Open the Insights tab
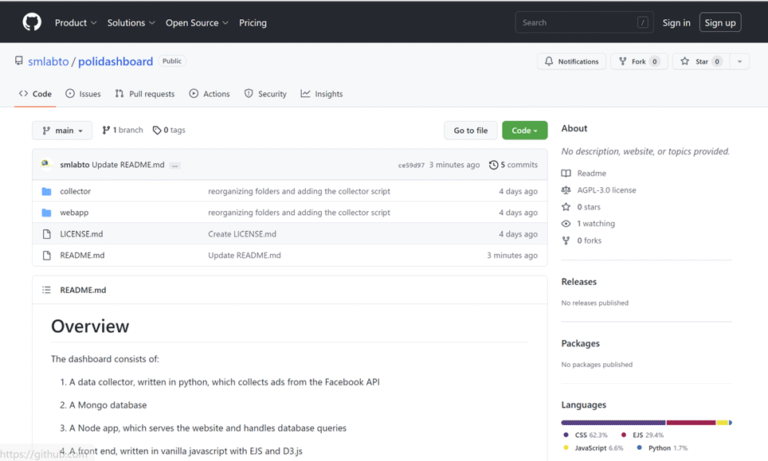Image resolution: width=768 pixels, height=461 pixels. (x=322, y=94)
